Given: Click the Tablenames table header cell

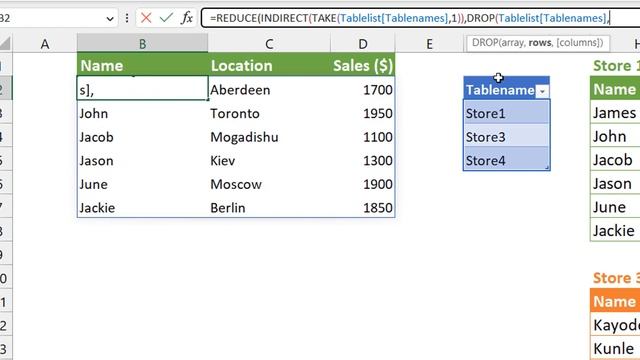Looking at the screenshot, I should 507,88.
